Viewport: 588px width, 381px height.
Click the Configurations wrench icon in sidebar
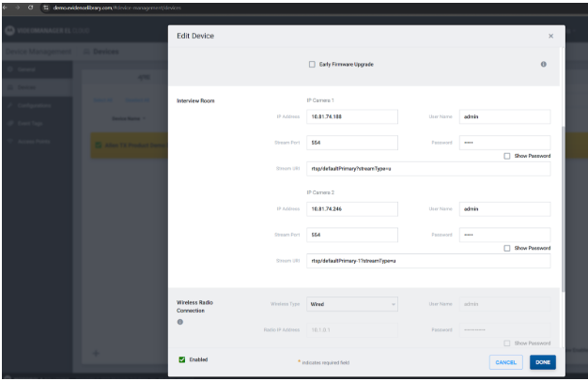10,105
